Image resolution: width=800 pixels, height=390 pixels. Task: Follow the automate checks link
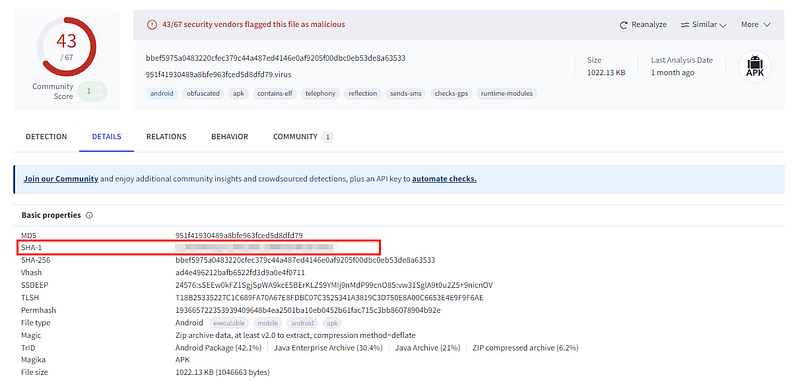[444, 179]
